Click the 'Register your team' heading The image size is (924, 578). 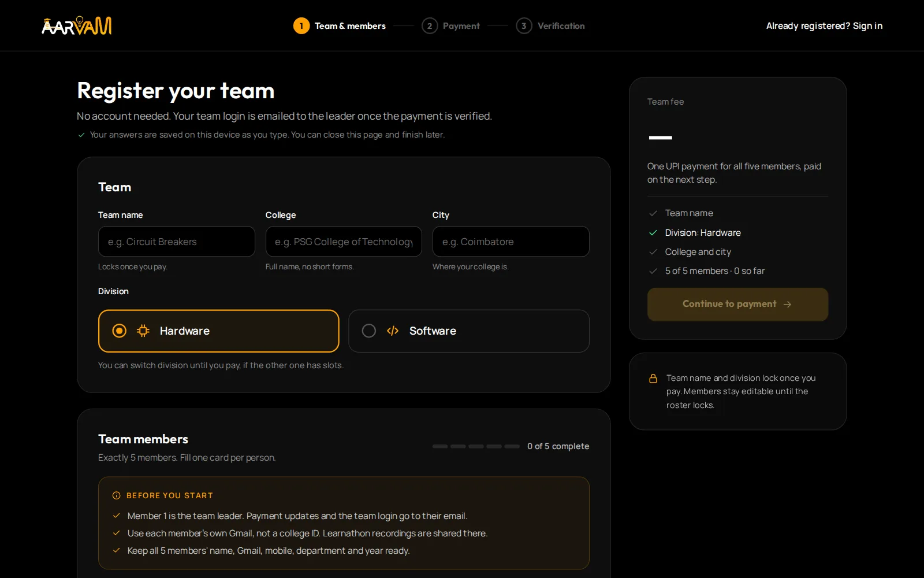click(176, 91)
